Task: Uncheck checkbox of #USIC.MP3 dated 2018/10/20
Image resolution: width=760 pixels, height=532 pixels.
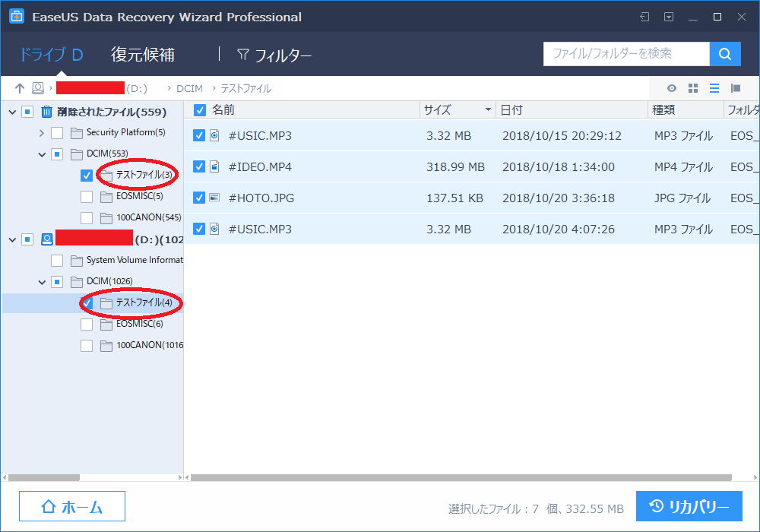Action: 198,229
